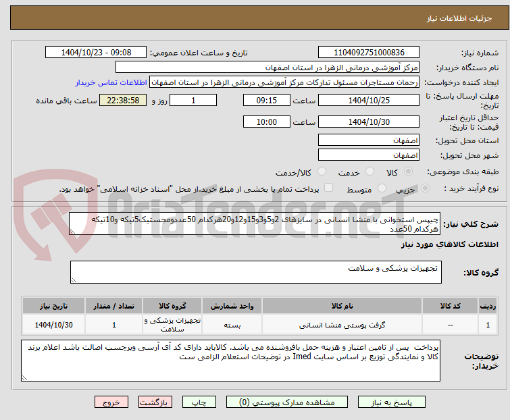The image size is (510, 420).
Task: Click the remaining time field 22:38:58
Action: click(123, 100)
